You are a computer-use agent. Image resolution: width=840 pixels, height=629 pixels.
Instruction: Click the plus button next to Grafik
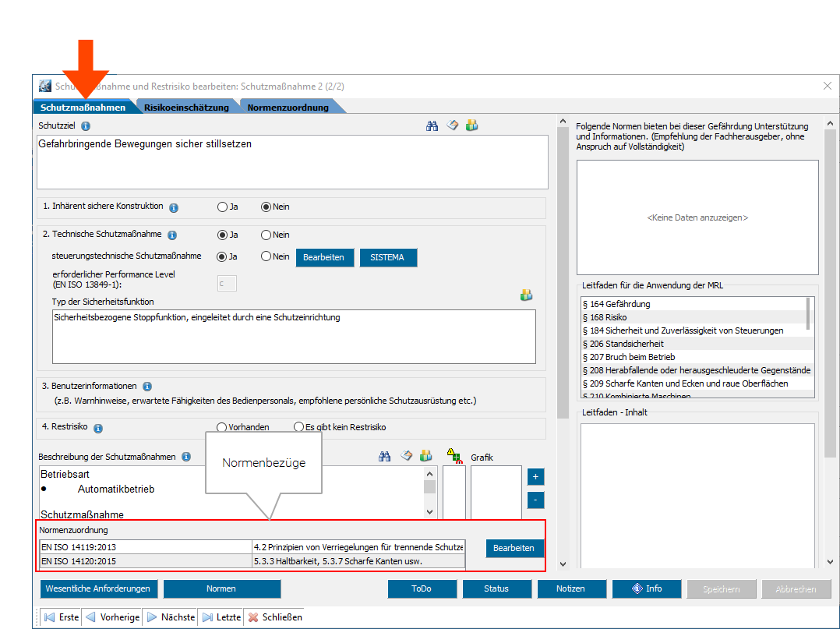point(535,476)
